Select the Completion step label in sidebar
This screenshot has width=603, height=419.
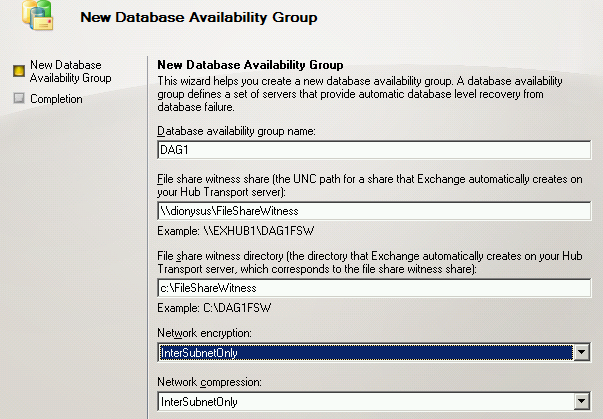pyautogui.click(x=56, y=99)
